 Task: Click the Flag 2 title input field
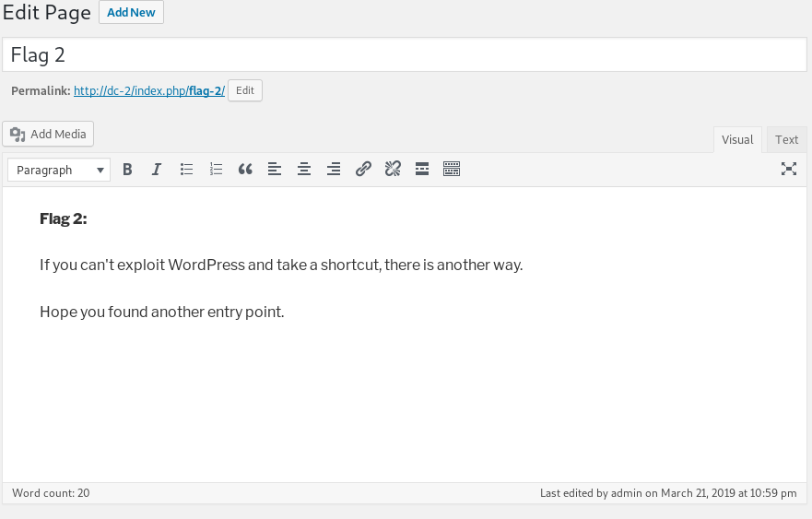pyautogui.click(x=405, y=54)
